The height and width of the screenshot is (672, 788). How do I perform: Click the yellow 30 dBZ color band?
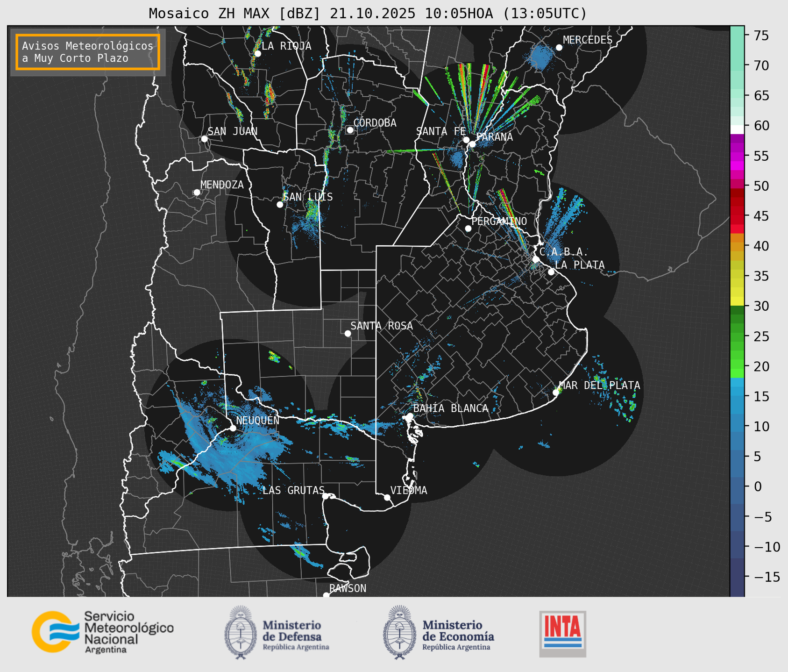737,302
